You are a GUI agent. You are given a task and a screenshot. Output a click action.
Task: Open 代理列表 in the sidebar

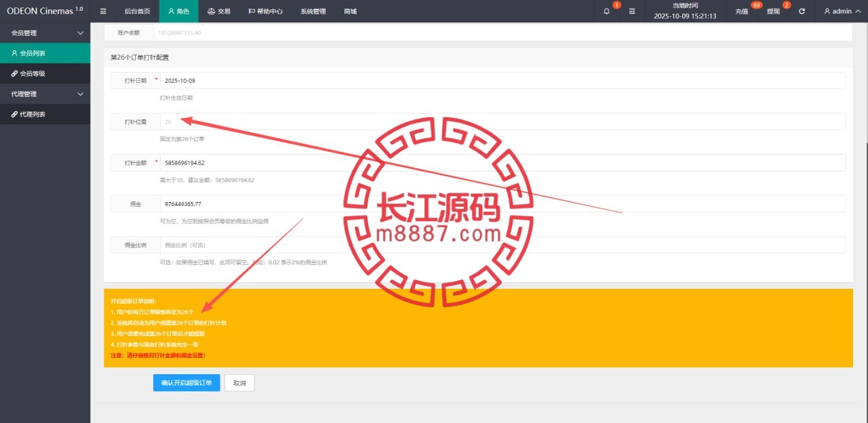(45, 115)
